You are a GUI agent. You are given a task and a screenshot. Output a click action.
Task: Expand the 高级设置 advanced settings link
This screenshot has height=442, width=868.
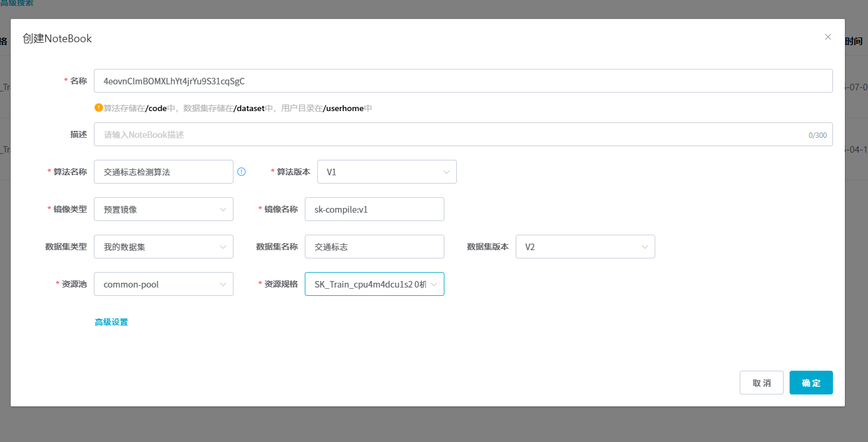coord(111,322)
